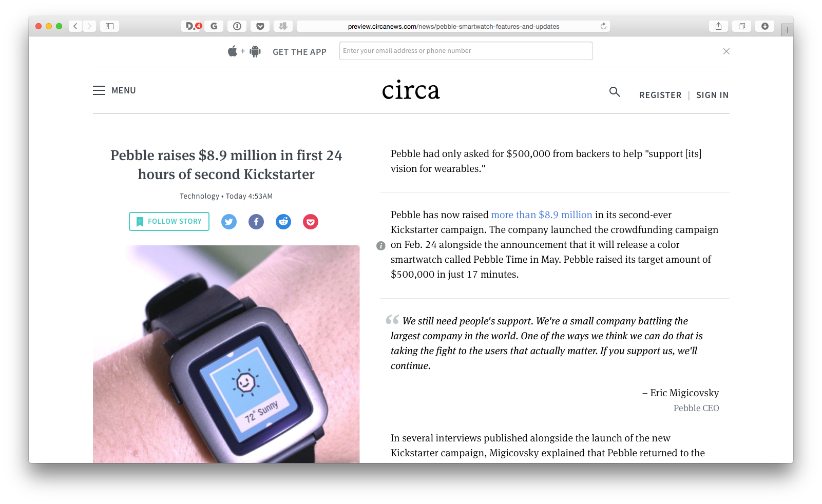
Task: Click the download arrow extension icon
Action: [283, 26]
